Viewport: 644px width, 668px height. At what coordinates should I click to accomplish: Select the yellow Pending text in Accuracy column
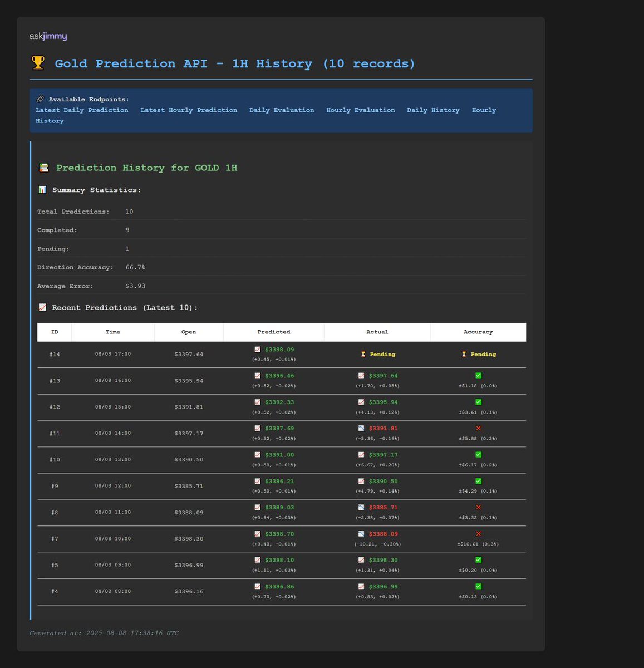coord(483,354)
